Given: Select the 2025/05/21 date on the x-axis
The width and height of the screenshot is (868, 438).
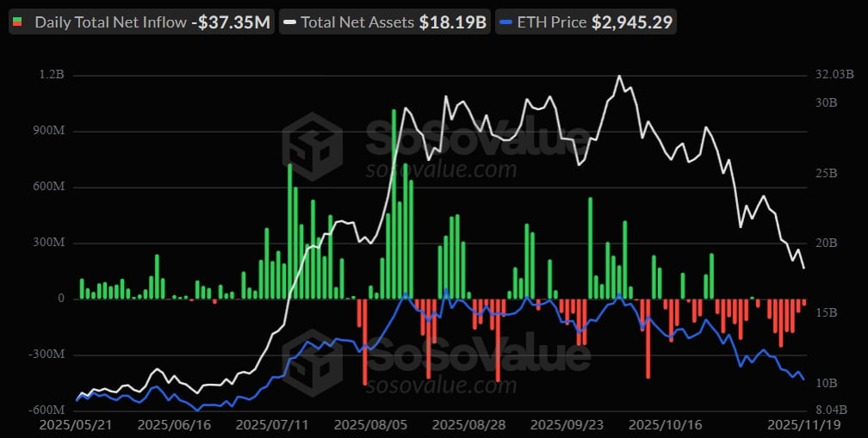Looking at the screenshot, I should coord(77,424).
